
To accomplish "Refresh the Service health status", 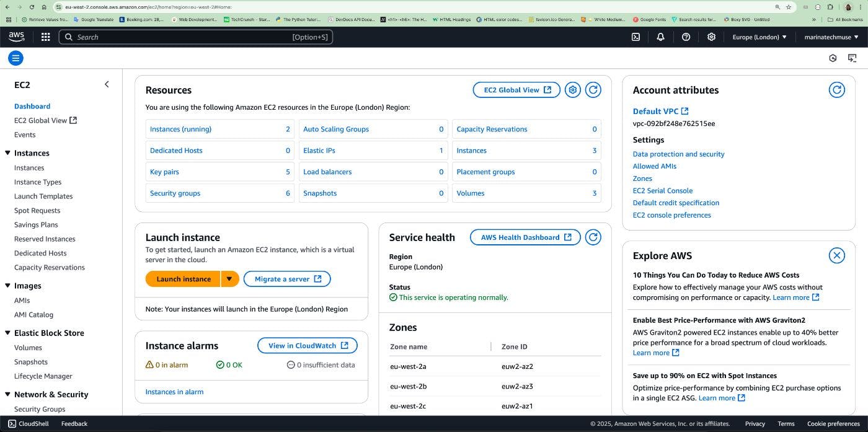I will 593,237.
